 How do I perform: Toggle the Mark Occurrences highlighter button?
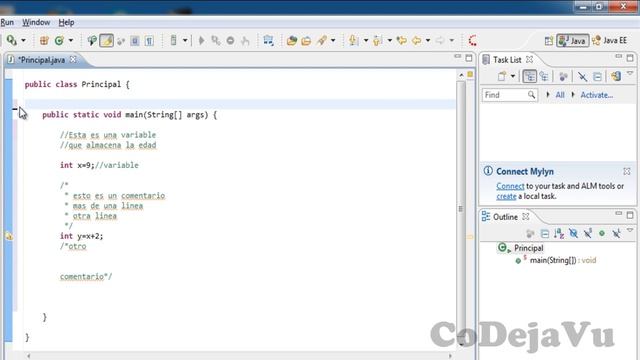pos(107,40)
